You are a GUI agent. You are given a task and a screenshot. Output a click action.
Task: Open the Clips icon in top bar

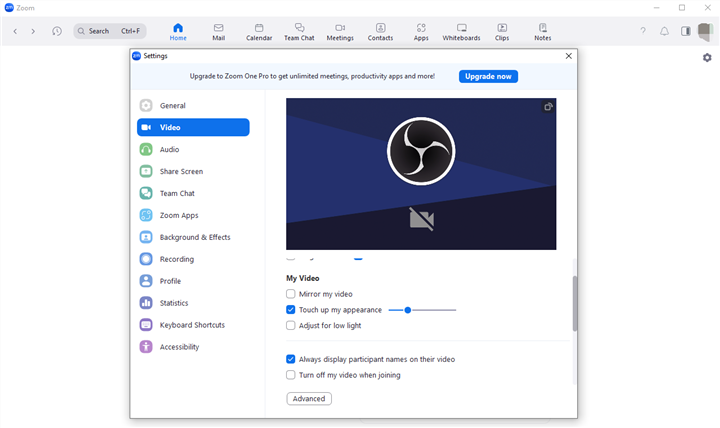502,31
